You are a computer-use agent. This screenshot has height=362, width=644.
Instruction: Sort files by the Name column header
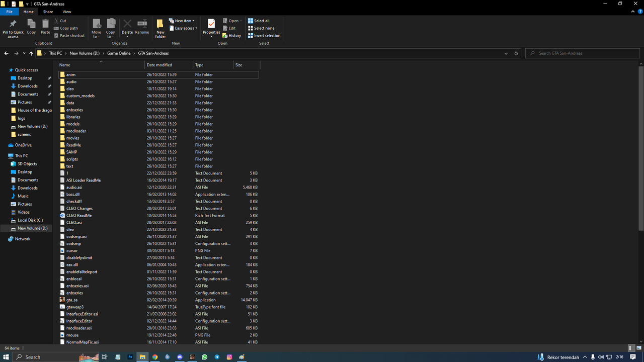[101, 65]
